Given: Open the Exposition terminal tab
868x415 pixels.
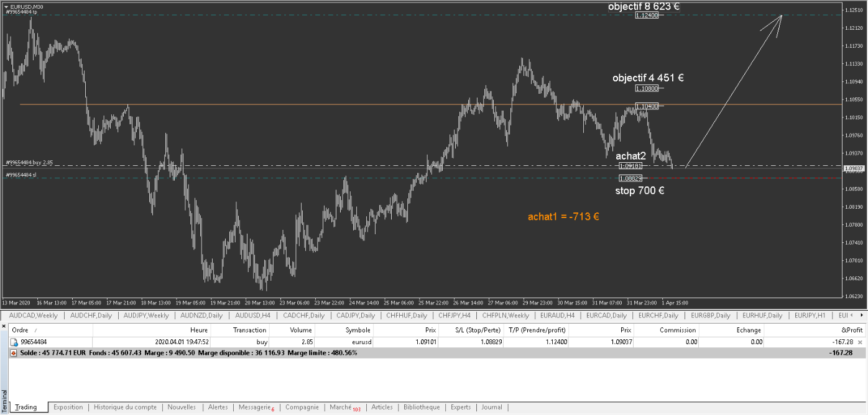Looking at the screenshot, I should (68, 407).
